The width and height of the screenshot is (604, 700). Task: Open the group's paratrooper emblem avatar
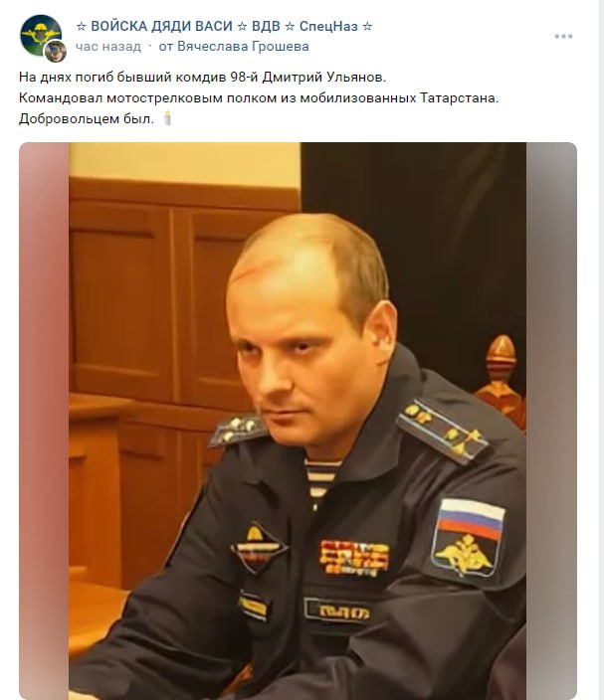(x=41, y=35)
